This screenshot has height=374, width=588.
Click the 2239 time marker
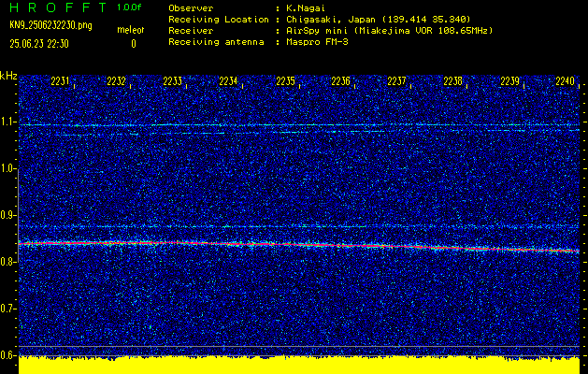tap(510, 81)
